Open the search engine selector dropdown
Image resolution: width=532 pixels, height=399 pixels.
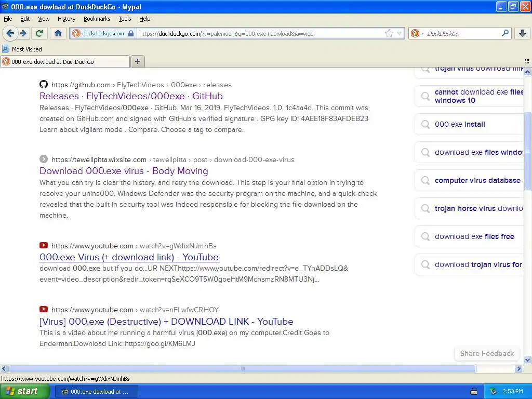click(417, 33)
